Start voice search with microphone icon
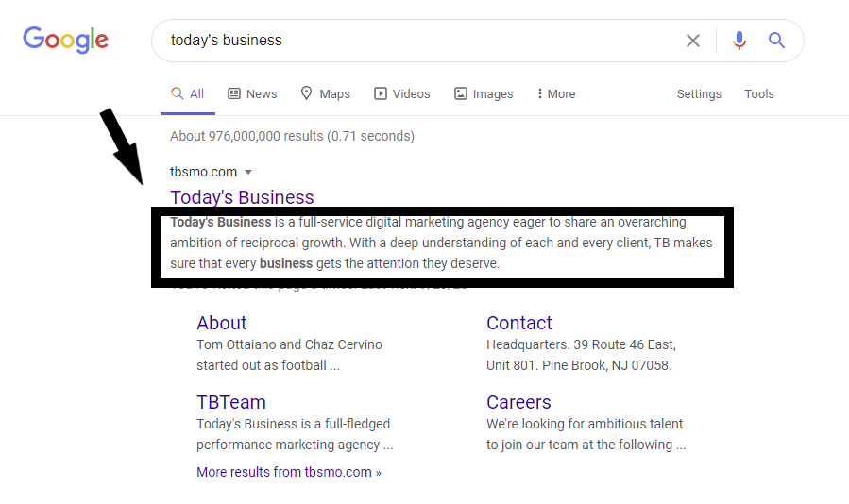This screenshot has width=849, height=504. [739, 41]
